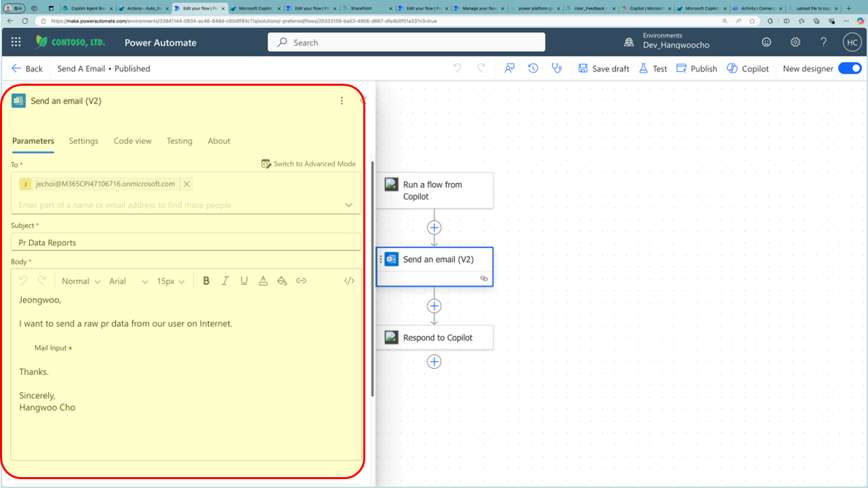Switch to the Settings tab
Image resolution: width=868 pixels, height=488 pixels.
click(84, 141)
